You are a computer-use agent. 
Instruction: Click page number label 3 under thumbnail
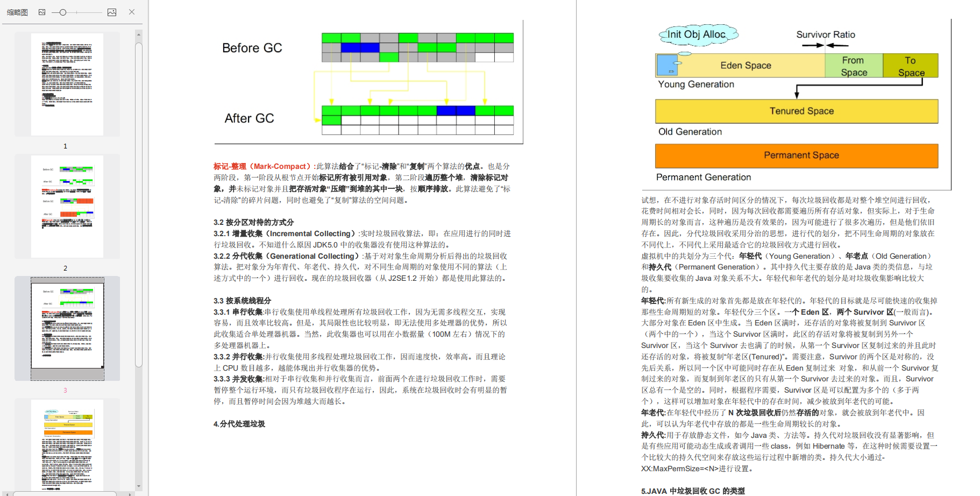(66, 390)
